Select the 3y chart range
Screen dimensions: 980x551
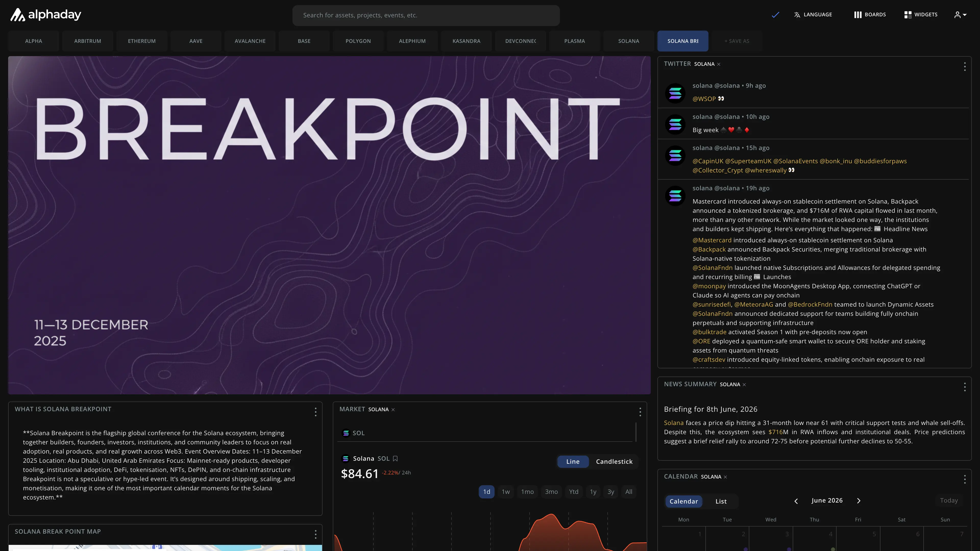pos(611,492)
